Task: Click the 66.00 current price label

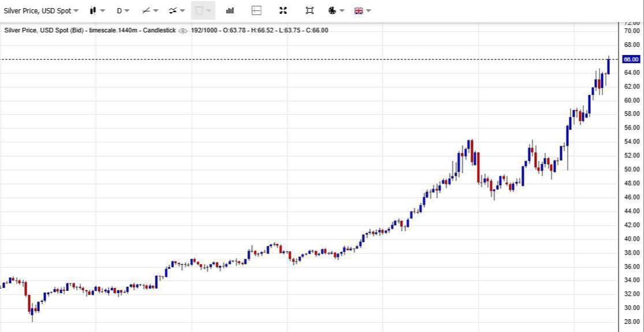Action: pyautogui.click(x=631, y=59)
